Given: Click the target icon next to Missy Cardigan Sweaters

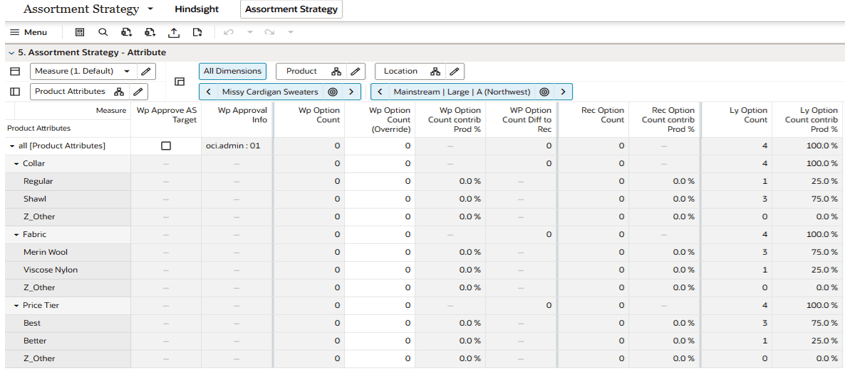Looking at the screenshot, I should pyautogui.click(x=333, y=92).
